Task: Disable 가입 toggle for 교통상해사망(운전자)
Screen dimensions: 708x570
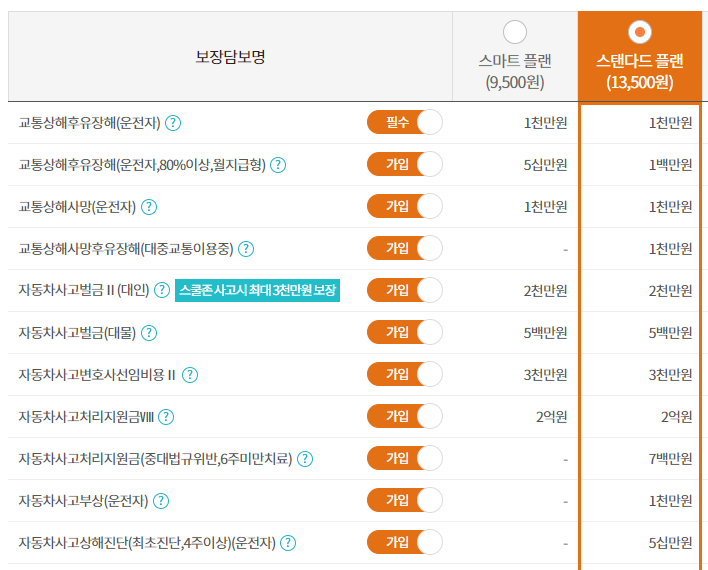Action: [405, 207]
